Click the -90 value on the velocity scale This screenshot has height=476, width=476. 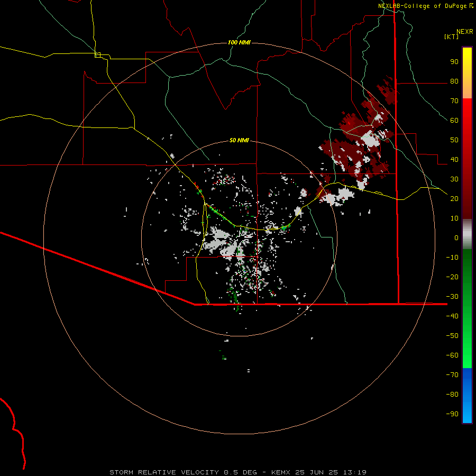coord(452,414)
